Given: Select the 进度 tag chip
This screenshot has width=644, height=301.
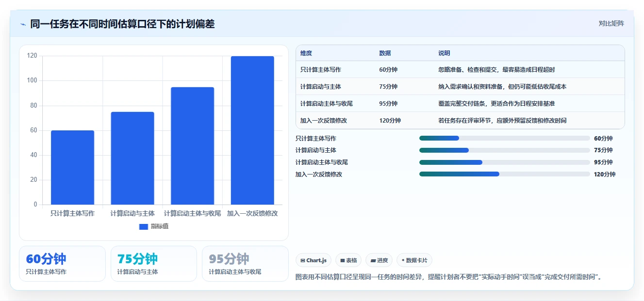Looking at the screenshot, I should click(x=379, y=260).
